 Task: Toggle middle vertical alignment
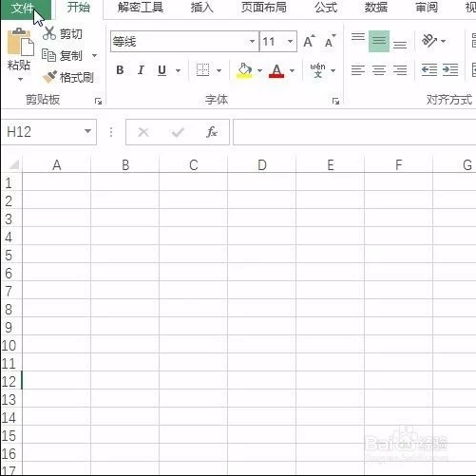pos(379,41)
